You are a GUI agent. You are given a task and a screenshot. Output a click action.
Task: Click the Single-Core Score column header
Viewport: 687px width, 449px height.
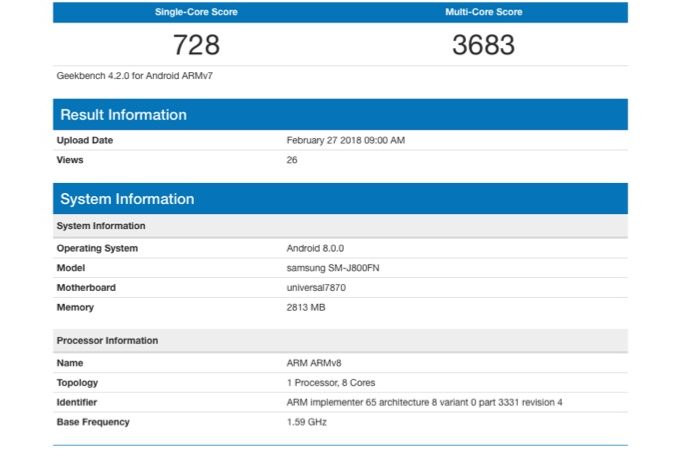tap(196, 12)
